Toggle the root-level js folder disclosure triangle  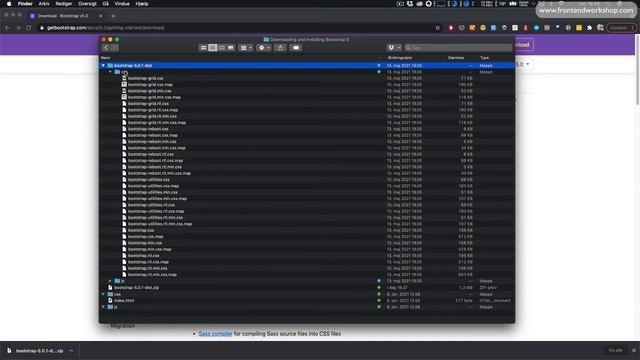point(103,307)
